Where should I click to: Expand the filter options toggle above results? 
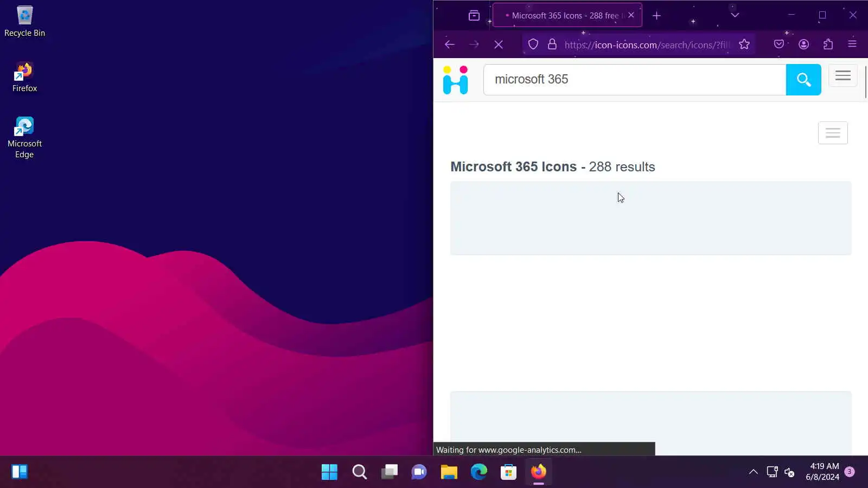pos(833,133)
